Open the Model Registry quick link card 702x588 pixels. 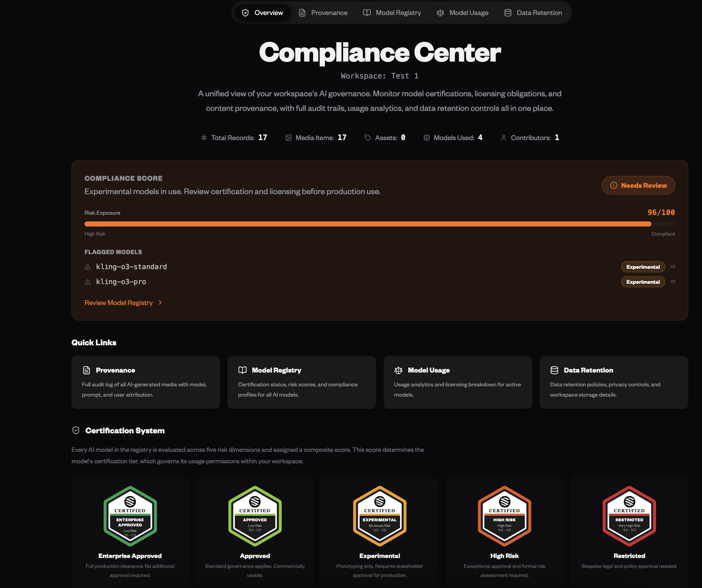[x=301, y=382]
